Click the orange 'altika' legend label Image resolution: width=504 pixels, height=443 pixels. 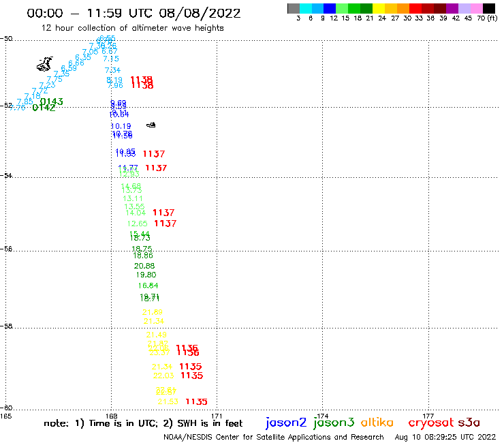pos(377,422)
